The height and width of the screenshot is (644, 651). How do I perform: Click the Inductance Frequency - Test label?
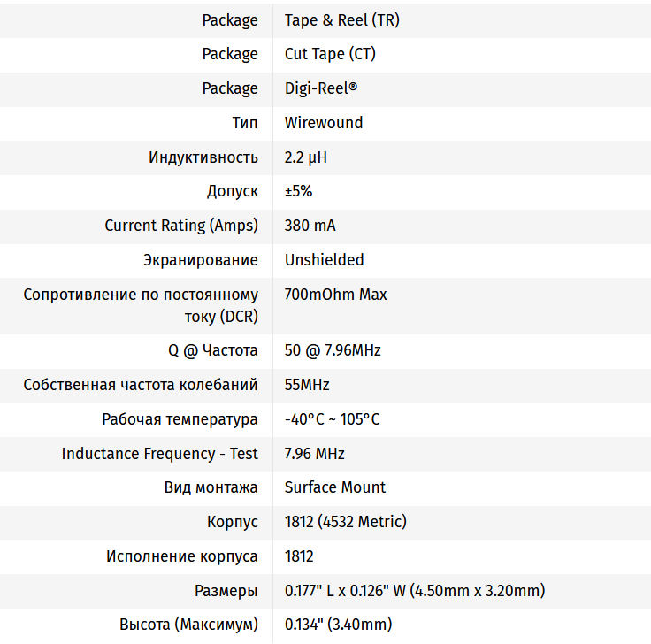159,454
